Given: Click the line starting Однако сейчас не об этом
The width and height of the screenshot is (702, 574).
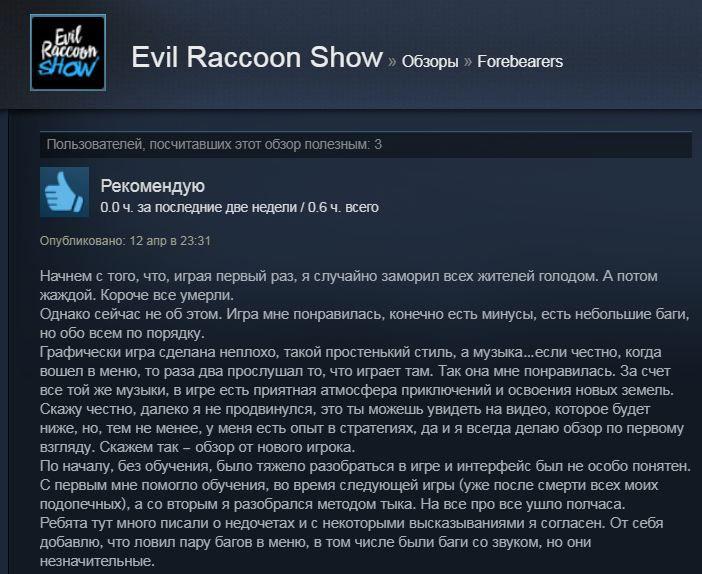Looking at the screenshot, I should [x=364, y=314].
